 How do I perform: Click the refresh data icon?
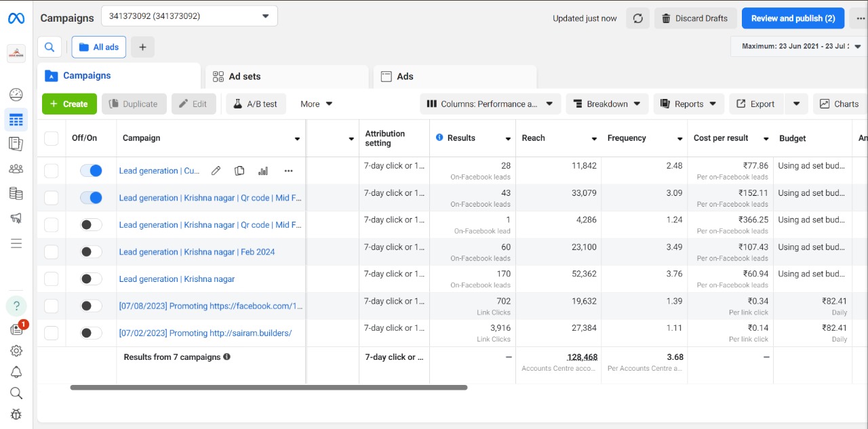pyautogui.click(x=637, y=18)
